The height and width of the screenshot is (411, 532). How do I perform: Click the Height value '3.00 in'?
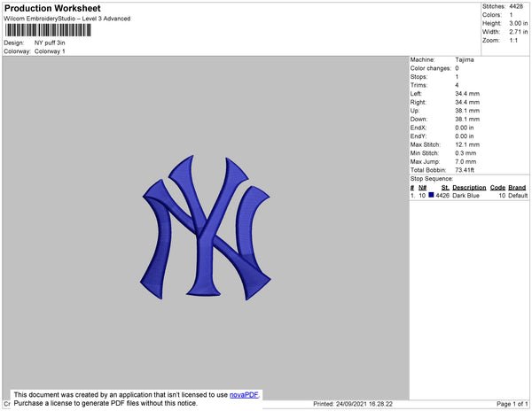[518, 23]
